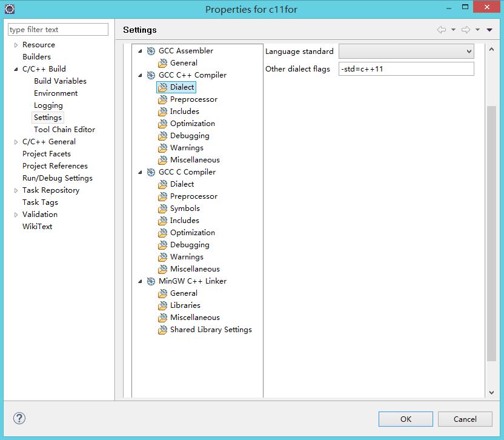This screenshot has height=440, width=504.
Task: Collapse the GCC Assembler tree node
Action: pos(140,51)
